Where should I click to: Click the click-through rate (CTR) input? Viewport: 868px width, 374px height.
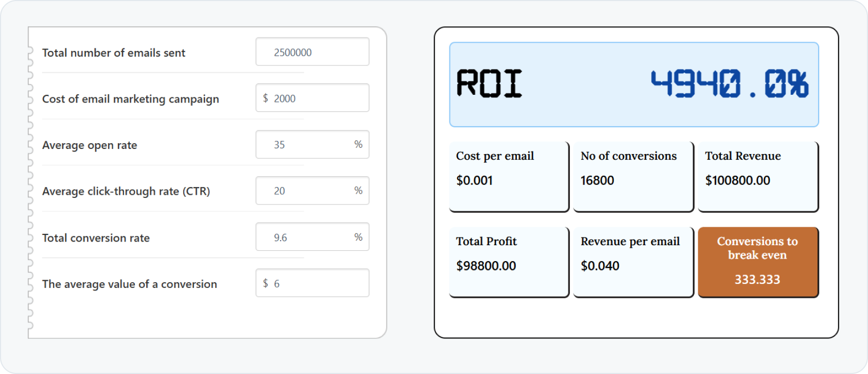coord(309,191)
